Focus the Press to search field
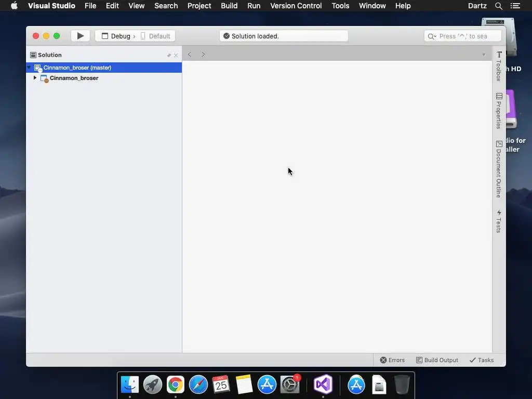532x399 pixels. [x=463, y=36]
